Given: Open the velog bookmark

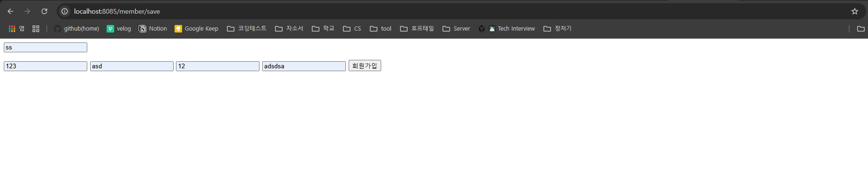Looking at the screenshot, I should click(119, 29).
